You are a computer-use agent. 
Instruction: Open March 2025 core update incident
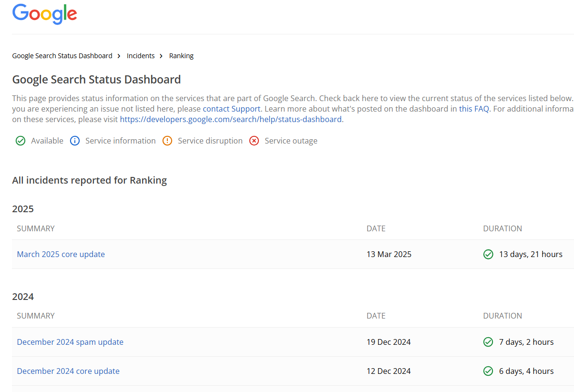[x=61, y=254]
